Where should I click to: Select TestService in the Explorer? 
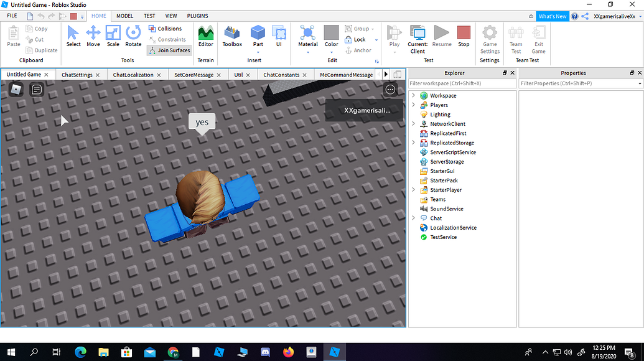(x=444, y=237)
